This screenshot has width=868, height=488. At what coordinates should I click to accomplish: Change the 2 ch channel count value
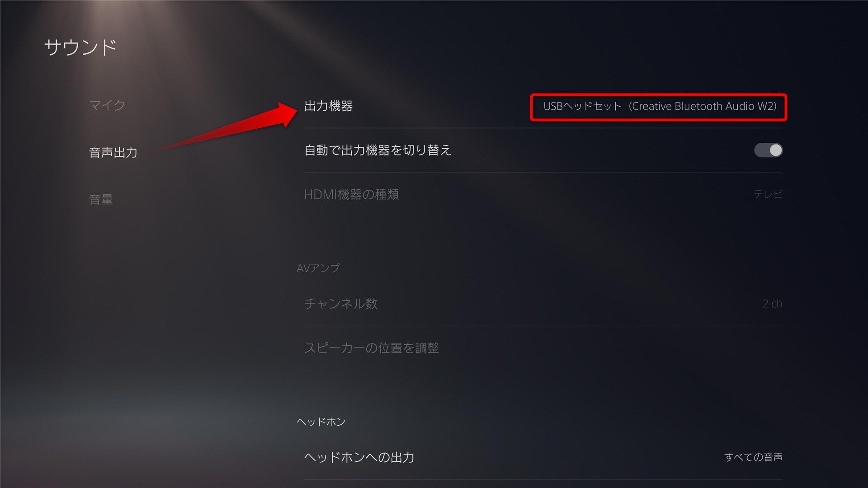tap(772, 304)
